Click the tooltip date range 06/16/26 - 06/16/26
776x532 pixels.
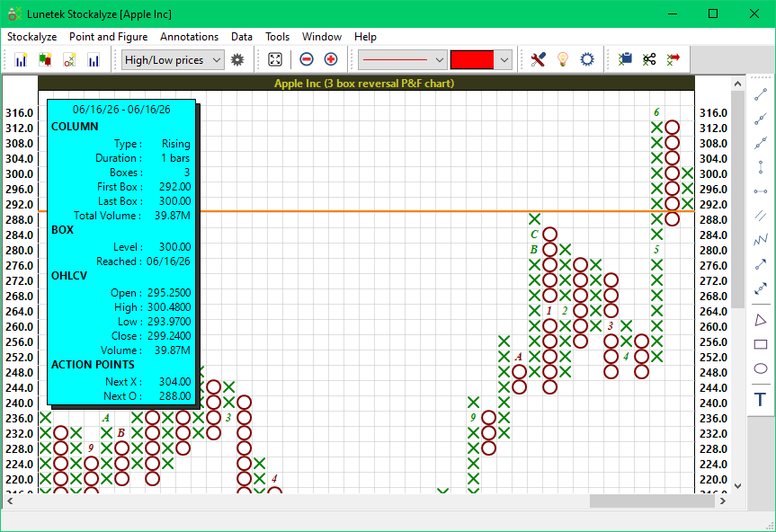tap(121, 110)
